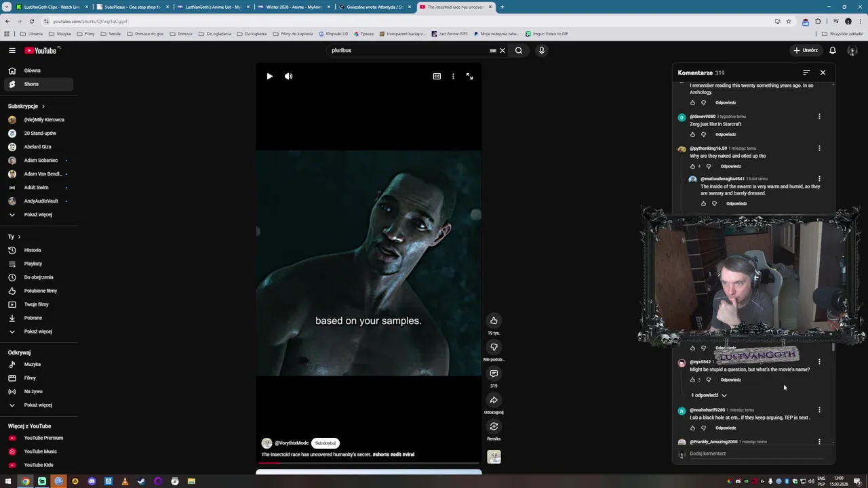Reply to @matiasdevaglia4541 with Odpowiedz
The height and width of the screenshot is (488, 868).
(736, 203)
